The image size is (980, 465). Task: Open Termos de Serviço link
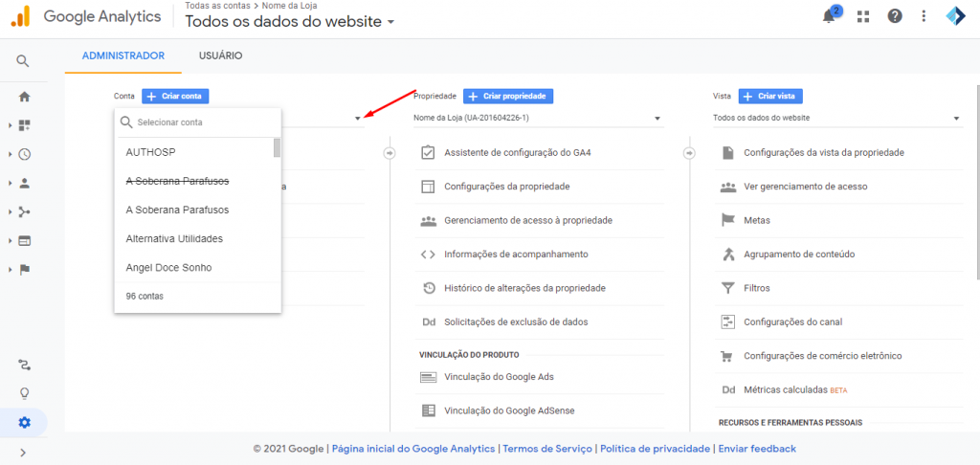click(x=546, y=449)
